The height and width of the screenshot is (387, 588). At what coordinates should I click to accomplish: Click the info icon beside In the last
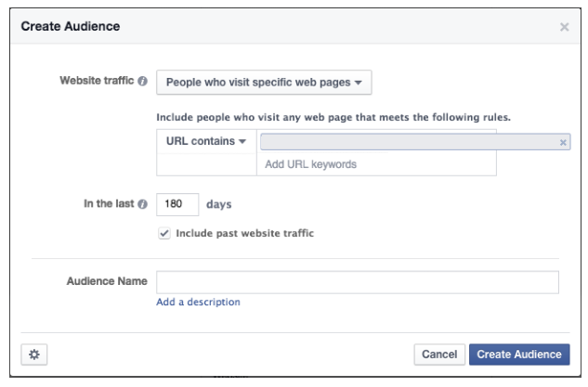coord(144,203)
